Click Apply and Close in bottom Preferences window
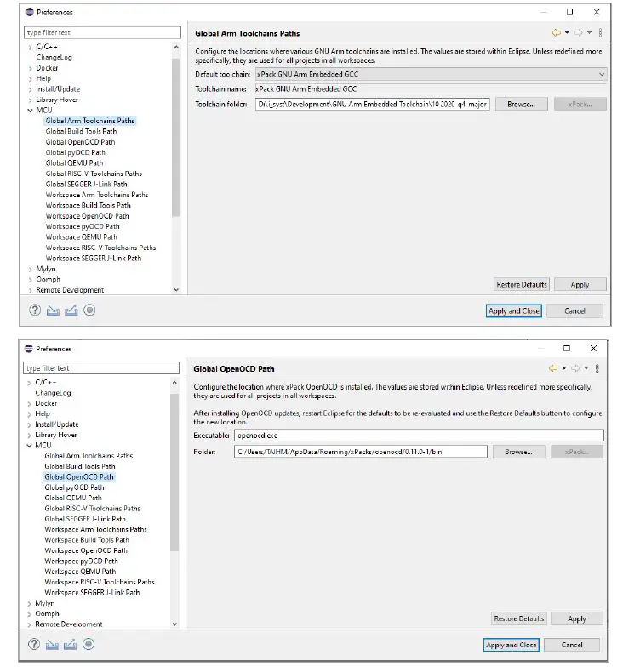This screenshot has height=672, width=623. pyautogui.click(x=512, y=645)
